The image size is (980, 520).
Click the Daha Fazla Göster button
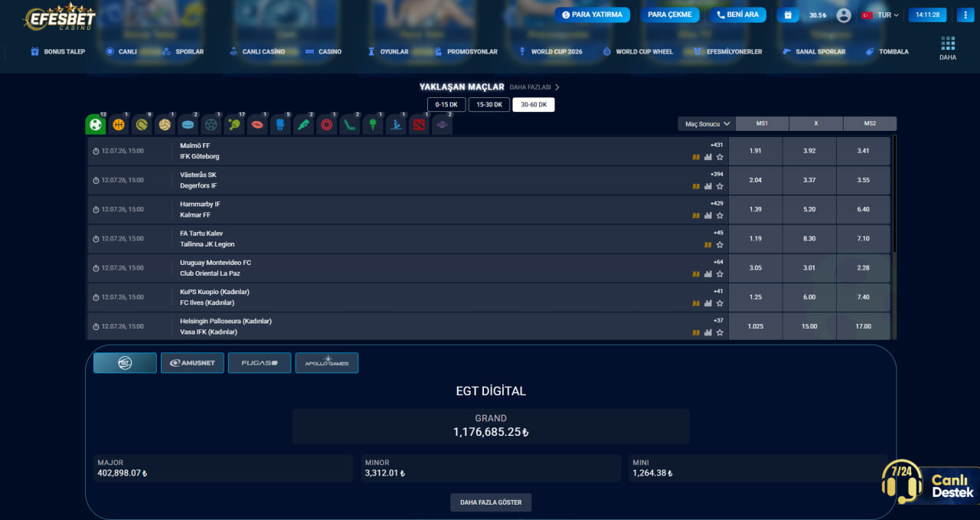coord(491,502)
